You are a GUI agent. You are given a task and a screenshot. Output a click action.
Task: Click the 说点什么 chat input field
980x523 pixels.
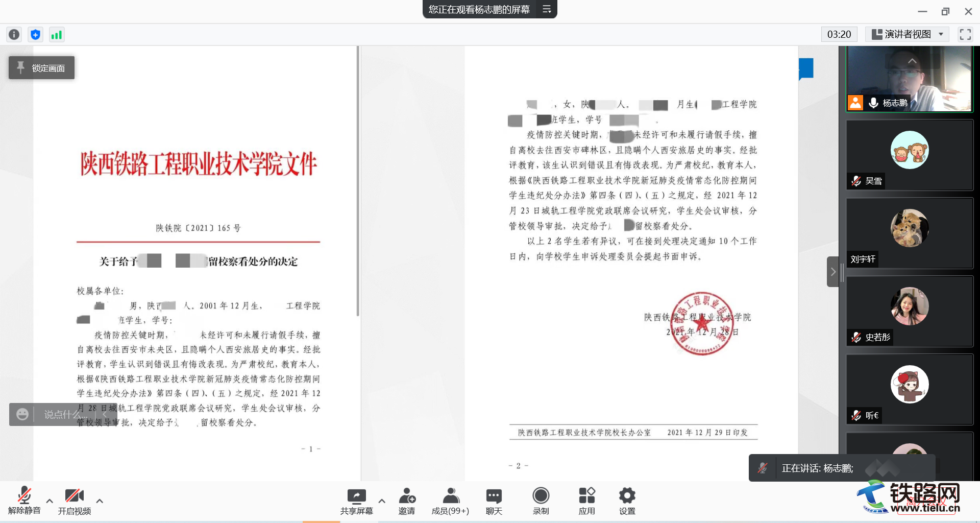(x=66, y=414)
